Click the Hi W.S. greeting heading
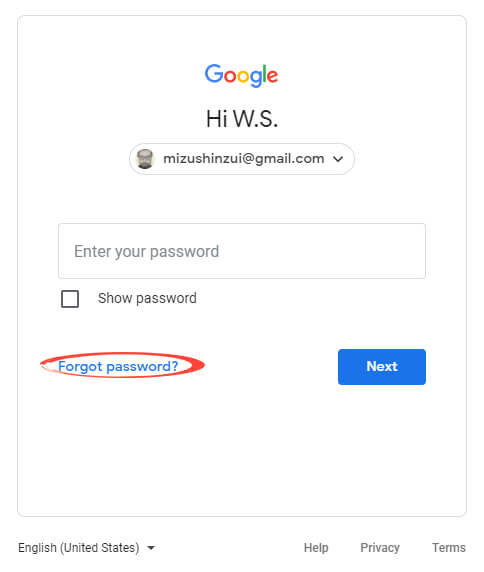This screenshot has width=484, height=572. pos(242,119)
